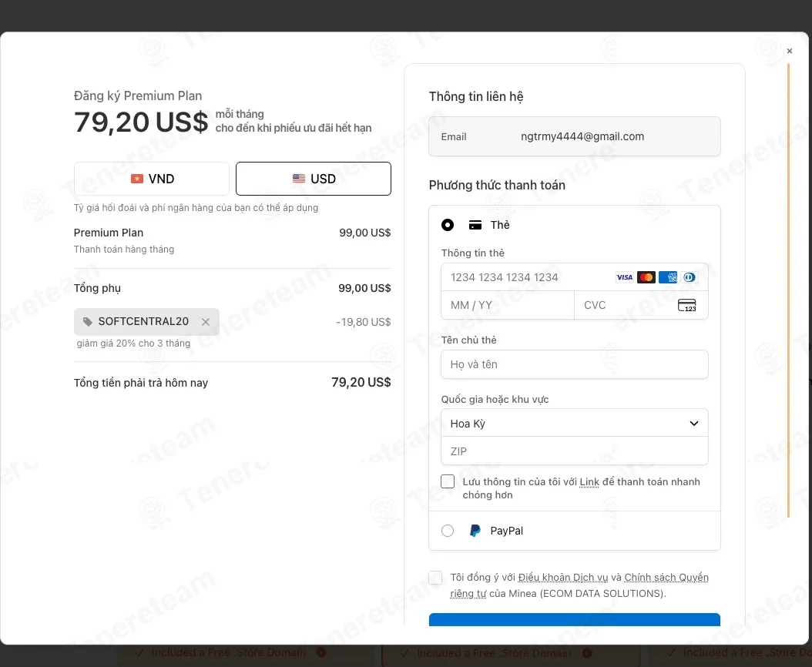Tick save info with Link checkbox
Viewport: 812px width, 667px height.
(x=448, y=481)
